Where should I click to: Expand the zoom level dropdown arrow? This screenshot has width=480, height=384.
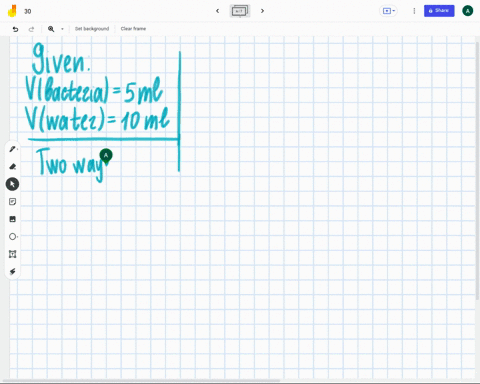point(62,29)
